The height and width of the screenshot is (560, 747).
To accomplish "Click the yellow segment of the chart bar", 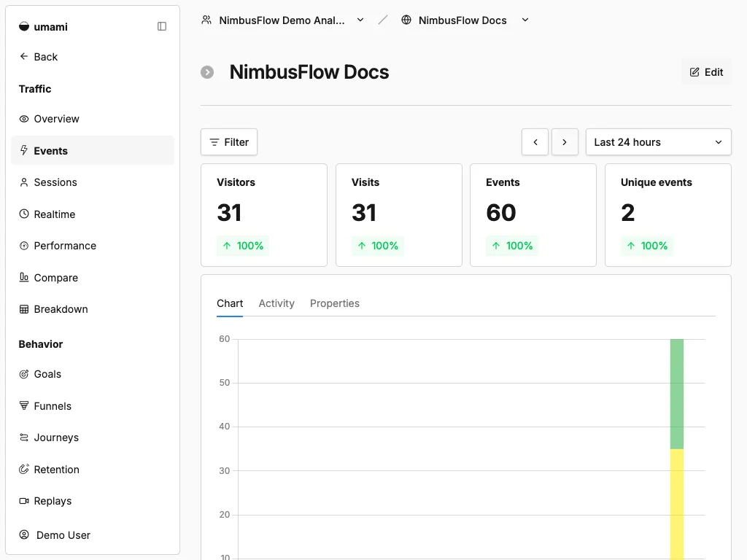I will (x=676, y=505).
